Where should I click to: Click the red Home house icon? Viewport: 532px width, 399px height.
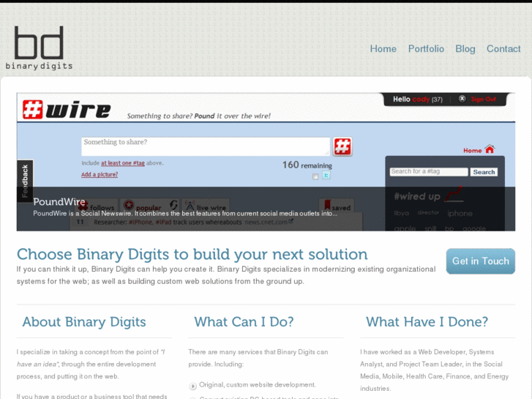[x=490, y=149]
